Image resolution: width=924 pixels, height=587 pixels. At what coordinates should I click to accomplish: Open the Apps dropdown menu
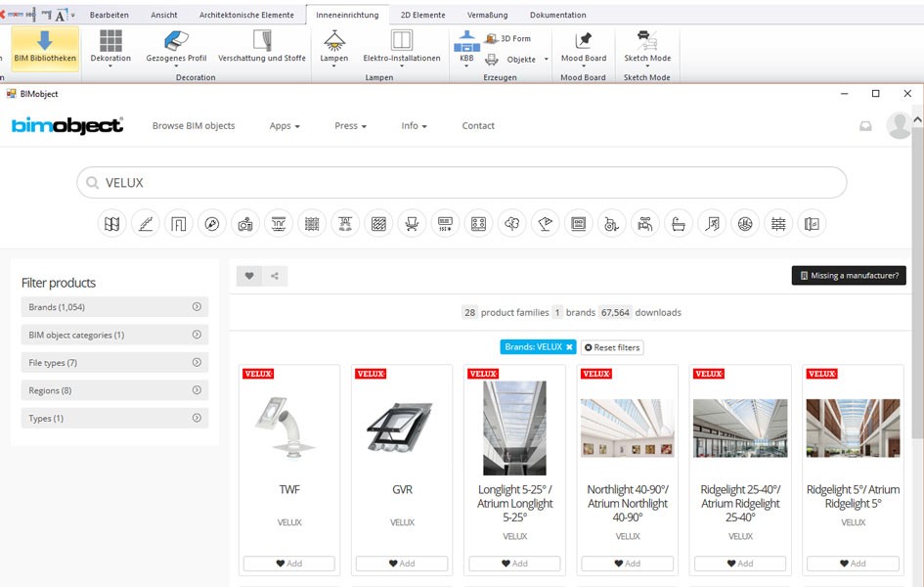(x=285, y=125)
